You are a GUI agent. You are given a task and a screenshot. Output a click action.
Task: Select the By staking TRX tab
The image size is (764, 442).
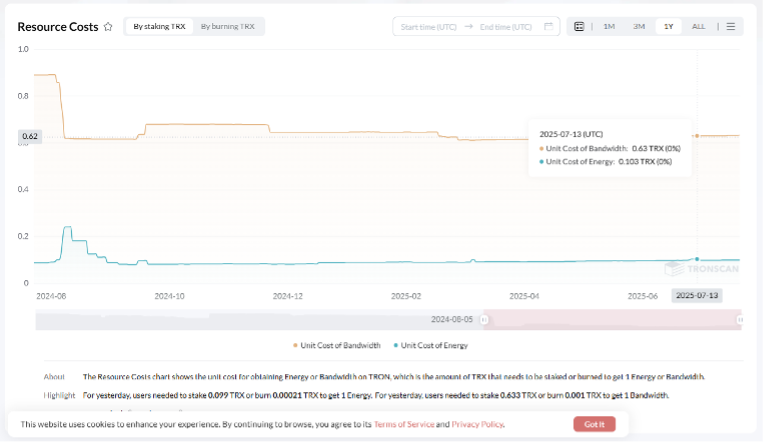(x=159, y=26)
